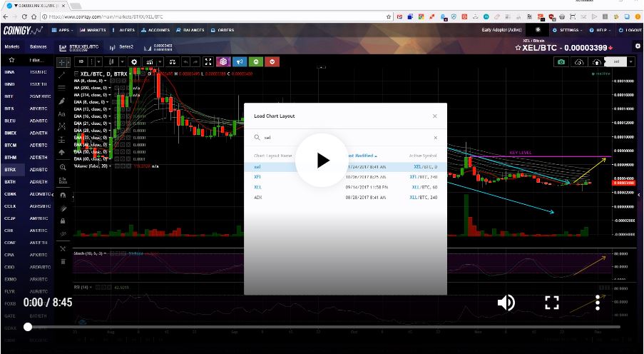The image size is (644, 354).
Task: Select the BTRX/XEL/BTC chart tab
Action: (79, 48)
